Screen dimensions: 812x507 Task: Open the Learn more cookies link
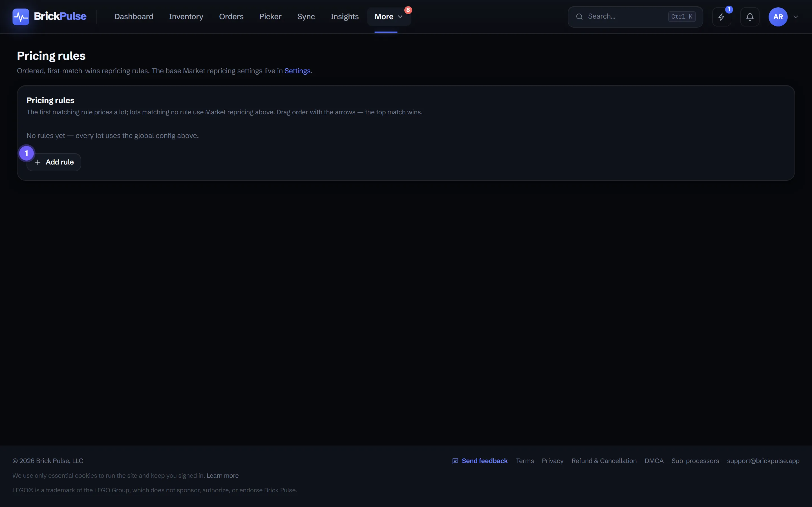tap(222, 475)
